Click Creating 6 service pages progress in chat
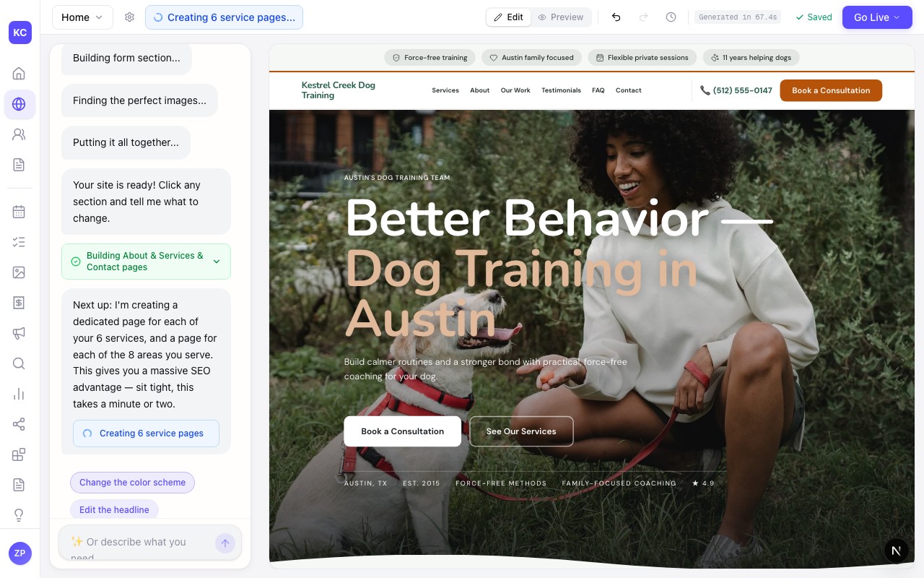 tap(146, 433)
